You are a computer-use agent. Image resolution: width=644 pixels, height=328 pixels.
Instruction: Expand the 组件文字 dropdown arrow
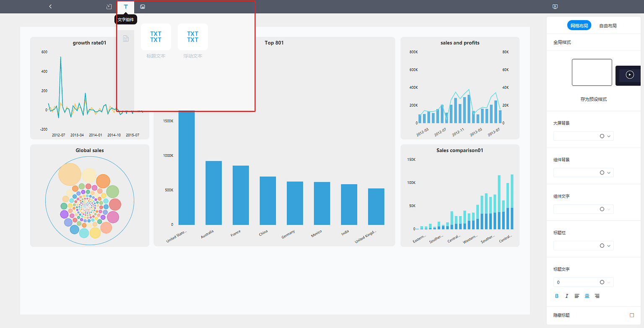tap(609, 209)
